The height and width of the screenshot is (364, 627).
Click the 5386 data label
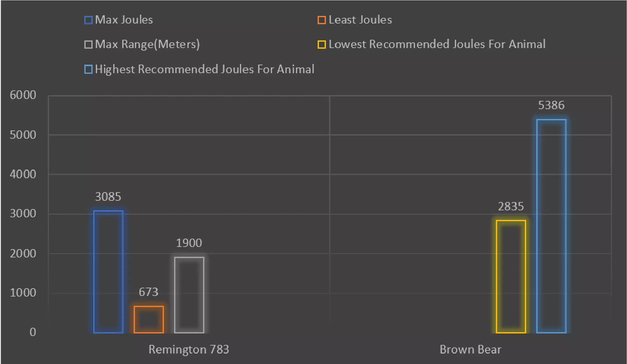(551, 105)
